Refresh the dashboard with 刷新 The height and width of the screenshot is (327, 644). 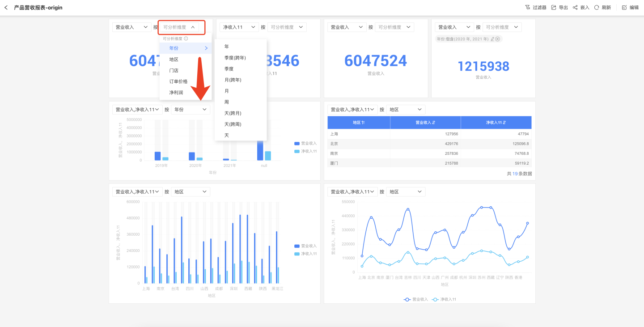pyautogui.click(x=597, y=8)
